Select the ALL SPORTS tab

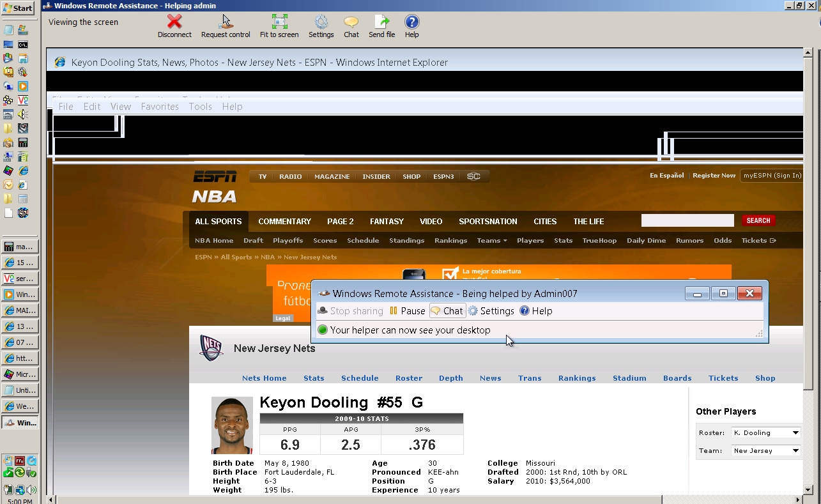(219, 222)
